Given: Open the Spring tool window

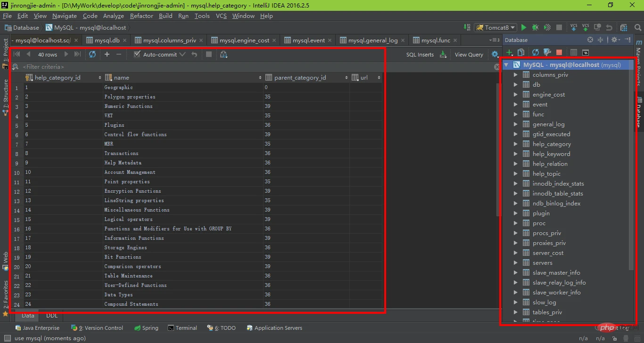Looking at the screenshot, I should (146, 328).
